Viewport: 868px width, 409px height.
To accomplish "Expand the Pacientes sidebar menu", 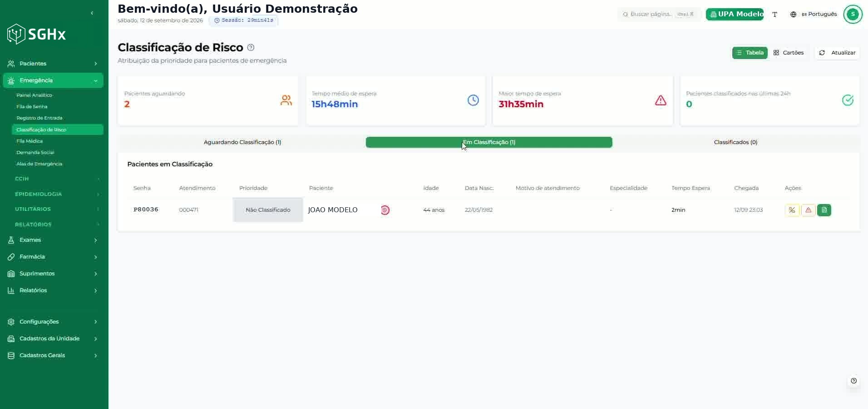I will (53, 64).
